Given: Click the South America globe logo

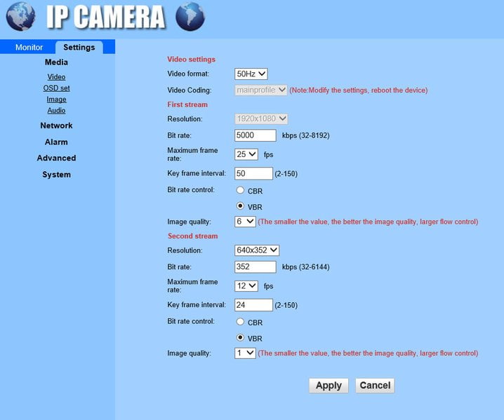Looking at the screenshot, I should click(x=190, y=16).
